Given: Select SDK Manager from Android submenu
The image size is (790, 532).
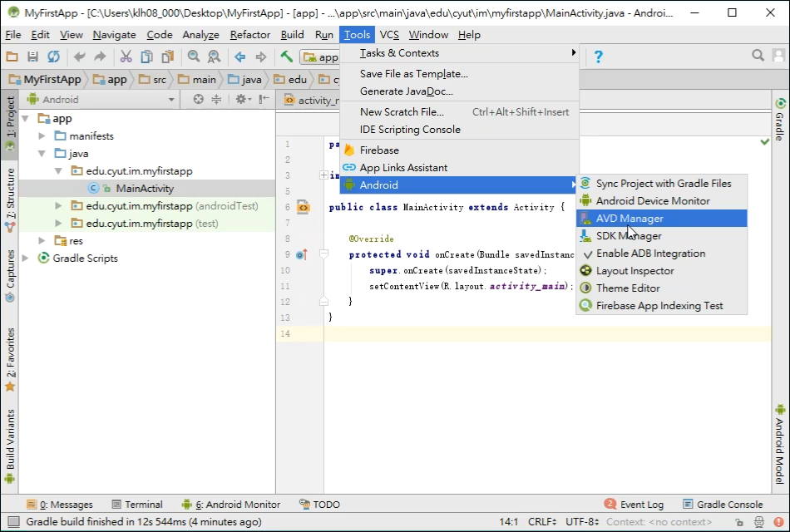Looking at the screenshot, I should click(x=662, y=236).
